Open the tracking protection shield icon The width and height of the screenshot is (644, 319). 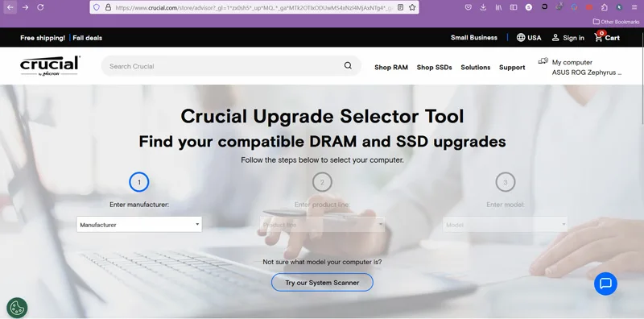(x=97, y=7)
